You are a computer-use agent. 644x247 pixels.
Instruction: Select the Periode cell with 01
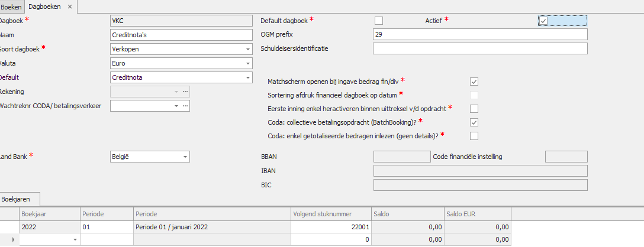click(107, 227)
